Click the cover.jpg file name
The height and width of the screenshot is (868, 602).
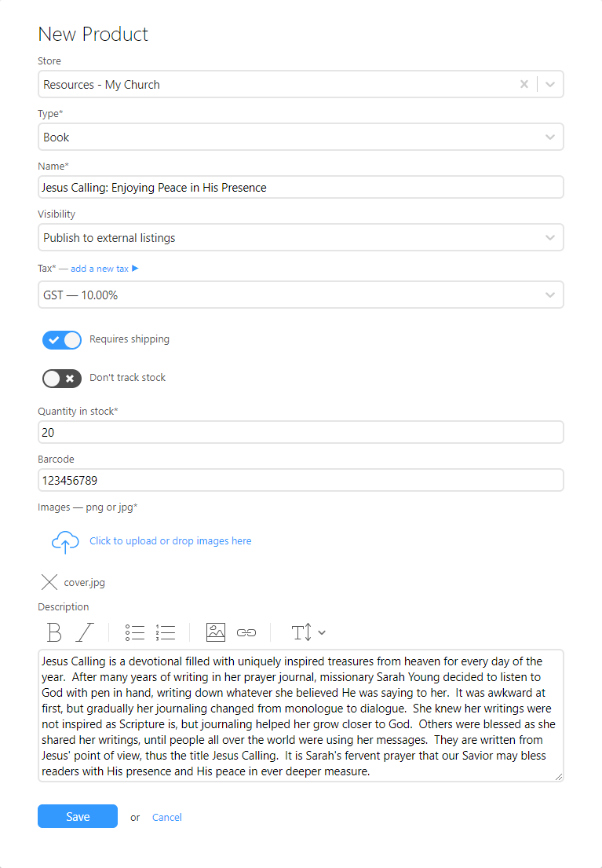coord(84,582)
